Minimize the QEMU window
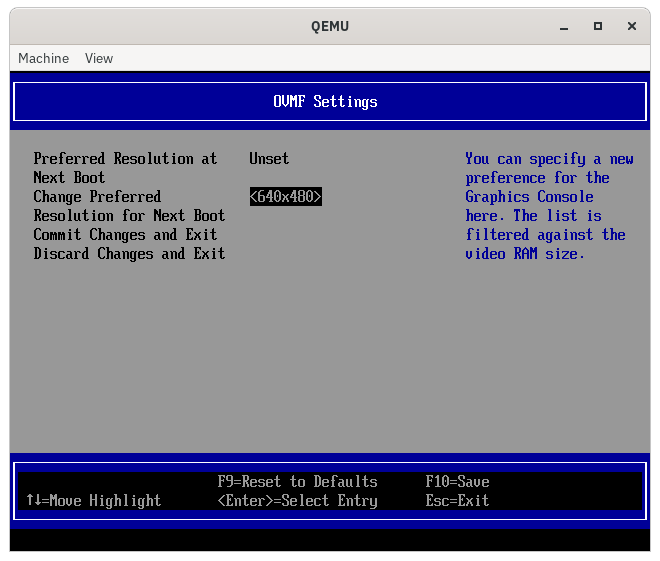The height and width of the screenshot is (561, 660). point(564,27)
